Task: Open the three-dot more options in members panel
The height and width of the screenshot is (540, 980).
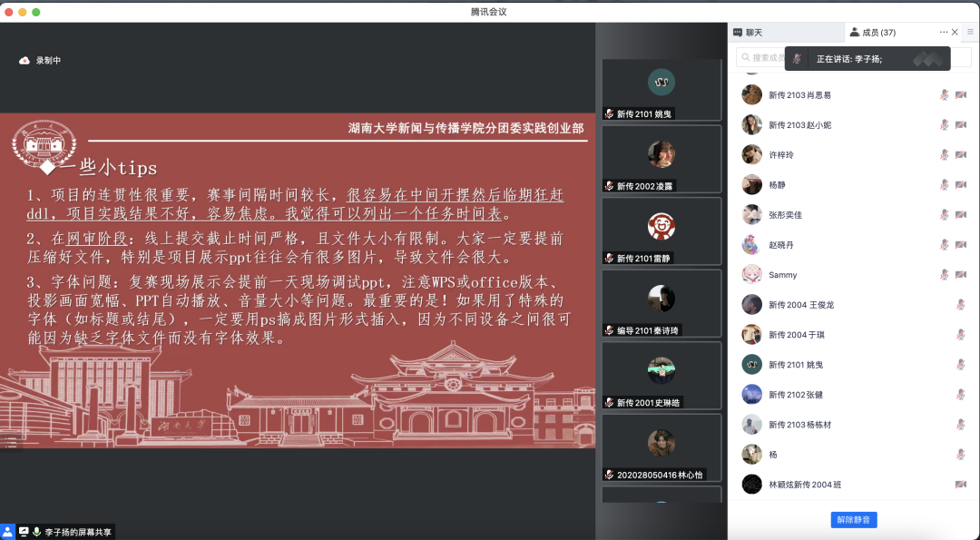Action: [x=943, y=32]
